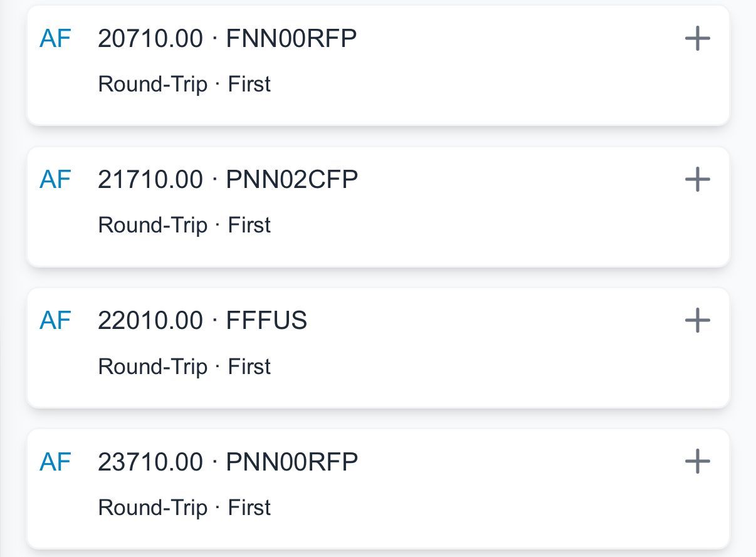Expand the 22010.00 FFFUS fare with plus icon
The height and width of the screenshot is (557, 756).
pos(697,321)
